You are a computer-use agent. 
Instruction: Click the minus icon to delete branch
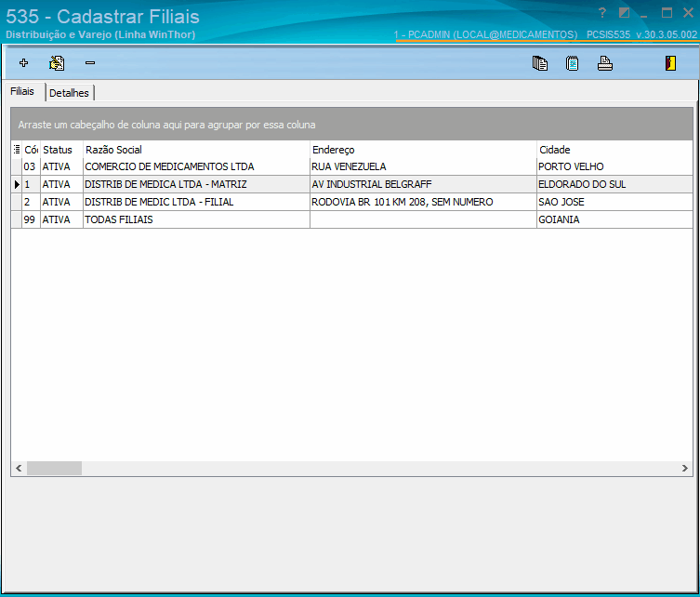click(90, 63)
